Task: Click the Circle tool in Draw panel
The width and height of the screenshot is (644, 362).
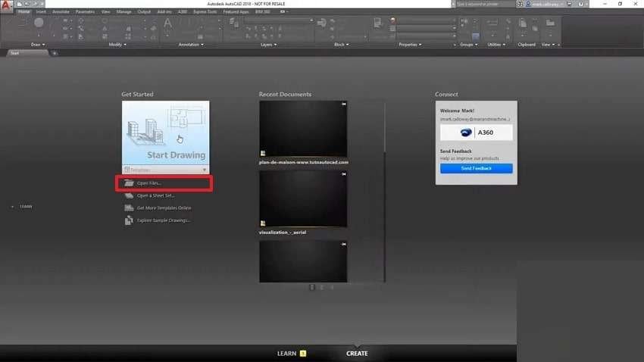Action: [39, 23]
